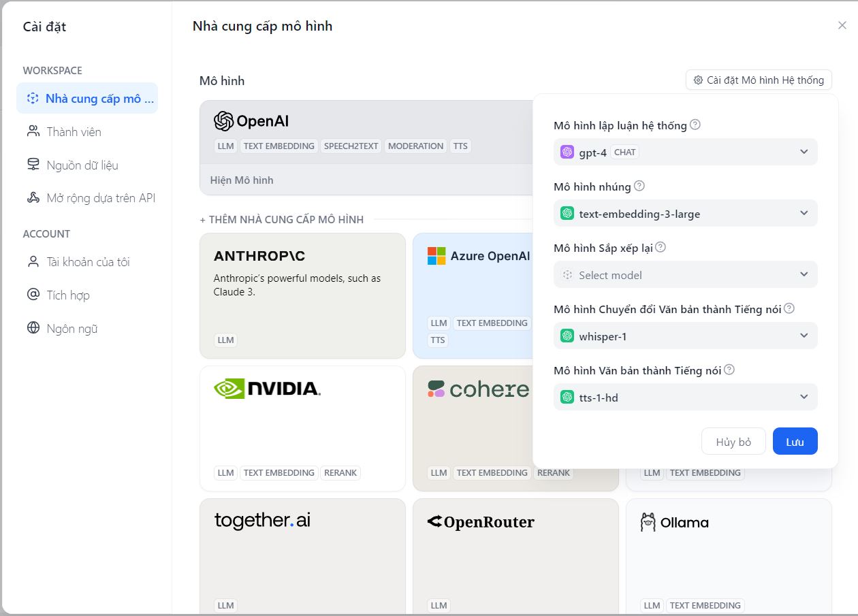The height and width of the screenshot is (616, 858).
Task: Open the whisper-1 model dropdown
Action: (x=686, y=336)
